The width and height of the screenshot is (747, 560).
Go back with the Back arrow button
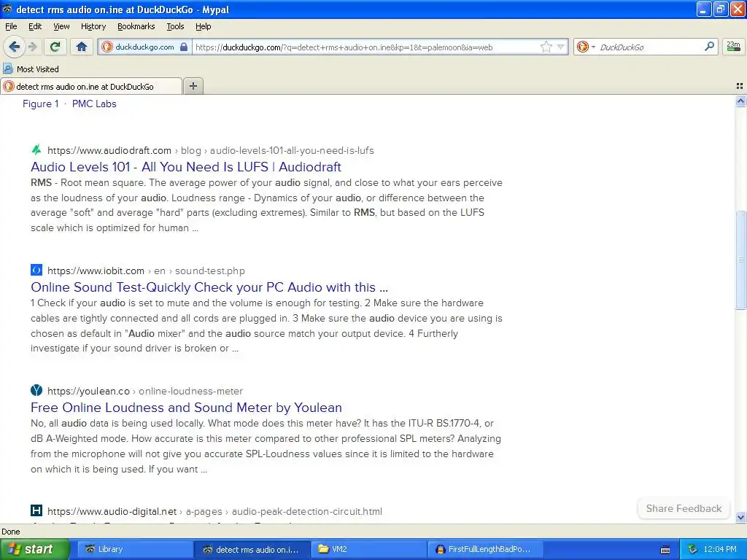[14, 47]
